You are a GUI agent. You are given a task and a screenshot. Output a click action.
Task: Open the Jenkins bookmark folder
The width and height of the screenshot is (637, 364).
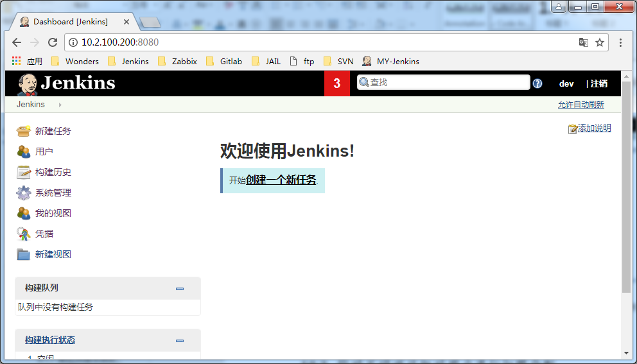(x=128, y=62)
